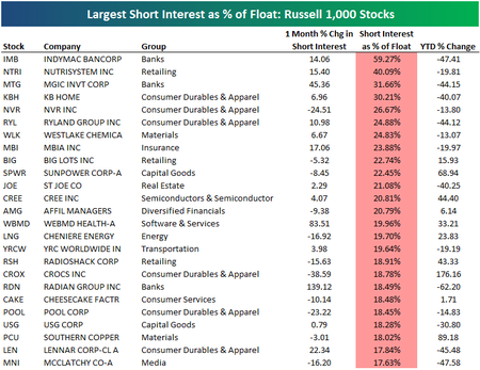Click the Transportation group entry

pos(170,249)
